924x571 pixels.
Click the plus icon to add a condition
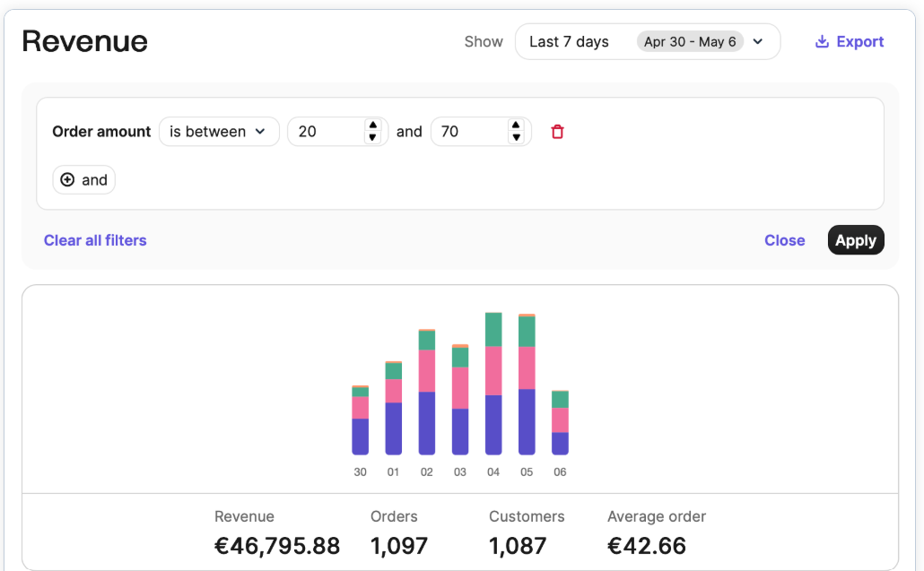click(68, 179)
